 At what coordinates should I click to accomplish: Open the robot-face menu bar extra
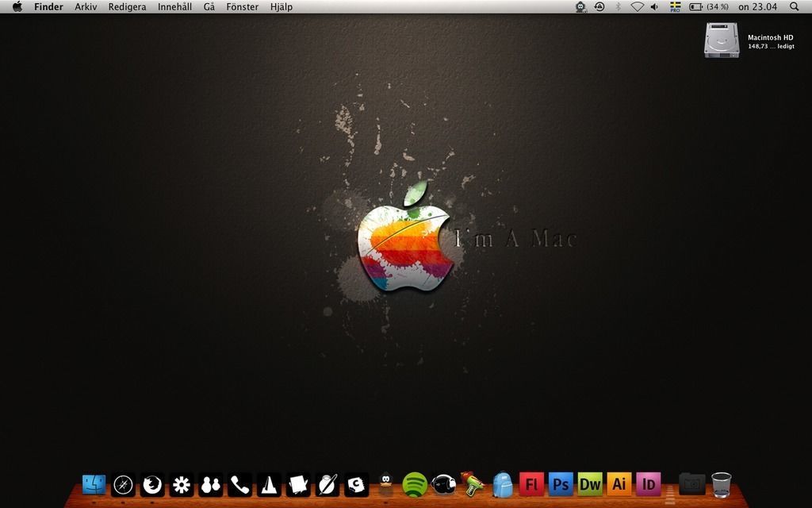581,6
